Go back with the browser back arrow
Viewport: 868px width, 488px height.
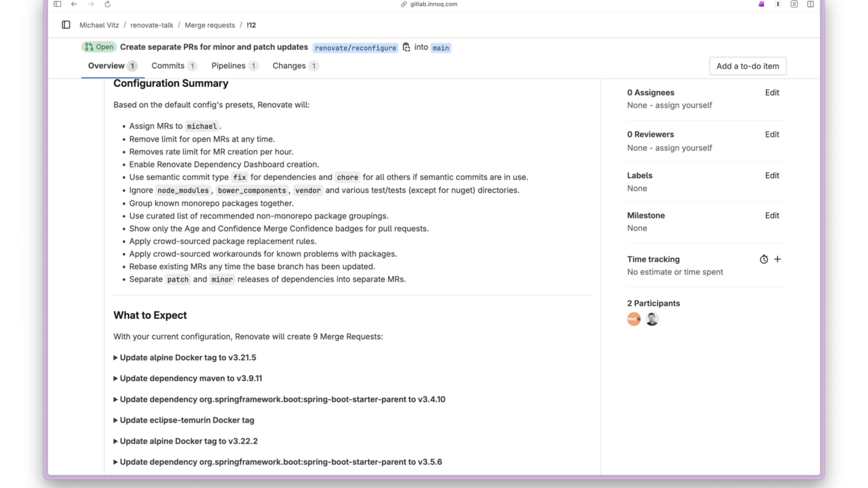(74, 4)
